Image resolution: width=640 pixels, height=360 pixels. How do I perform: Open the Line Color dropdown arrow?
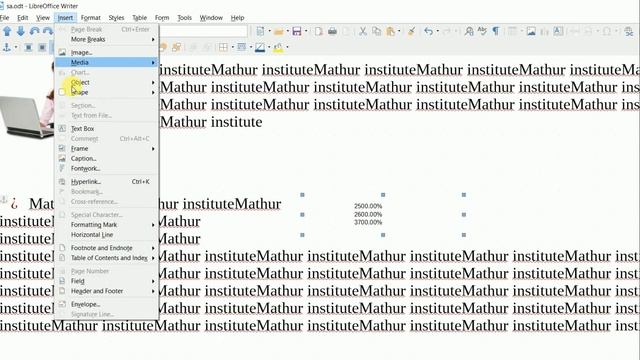click(269, 47)
